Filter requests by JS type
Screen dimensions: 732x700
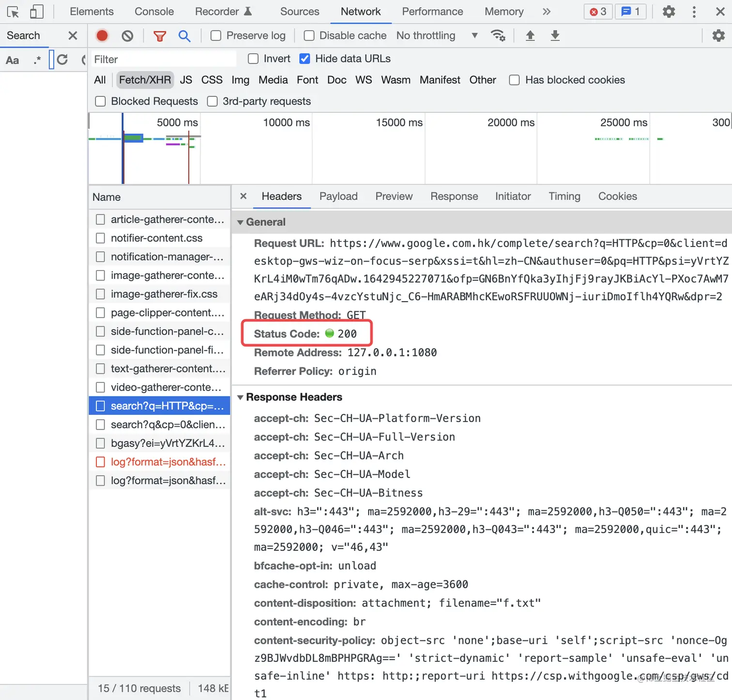point(186,80)
